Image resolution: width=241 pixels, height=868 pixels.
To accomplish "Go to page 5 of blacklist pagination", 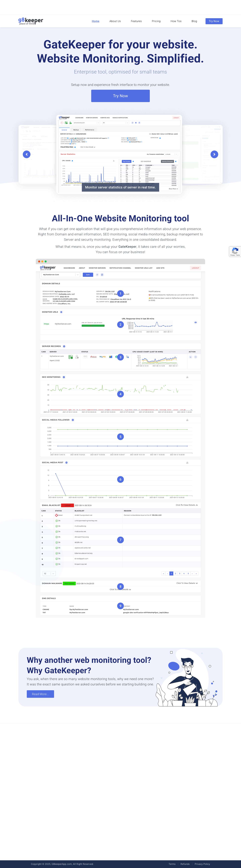I will coord(188,573).
